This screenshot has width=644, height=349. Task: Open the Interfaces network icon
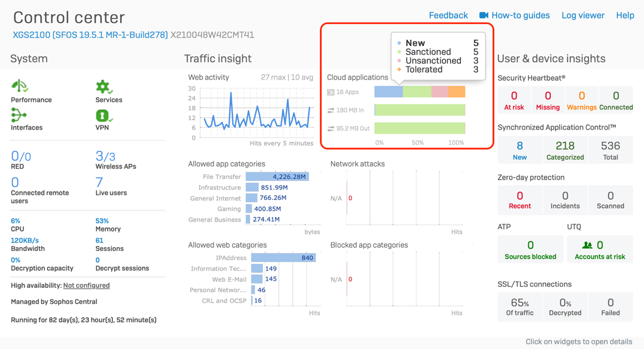click(18, 115)
